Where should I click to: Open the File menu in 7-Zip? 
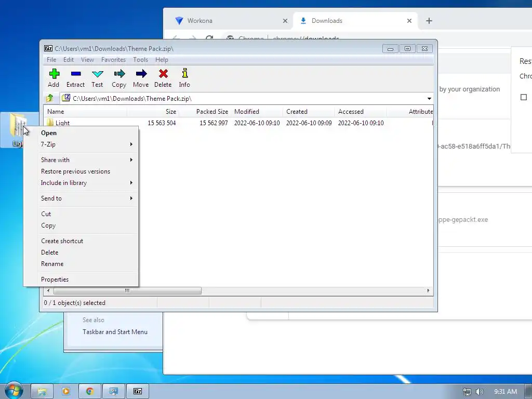tap(51, 60)
